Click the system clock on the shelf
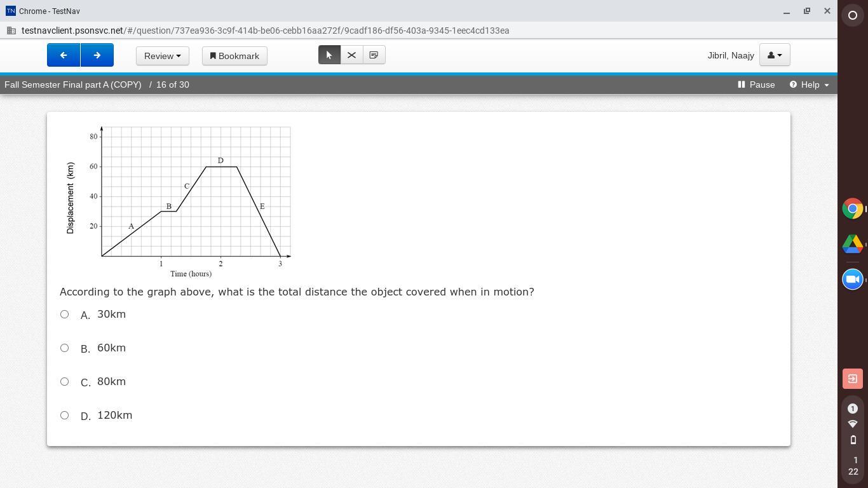 (853, 466)
